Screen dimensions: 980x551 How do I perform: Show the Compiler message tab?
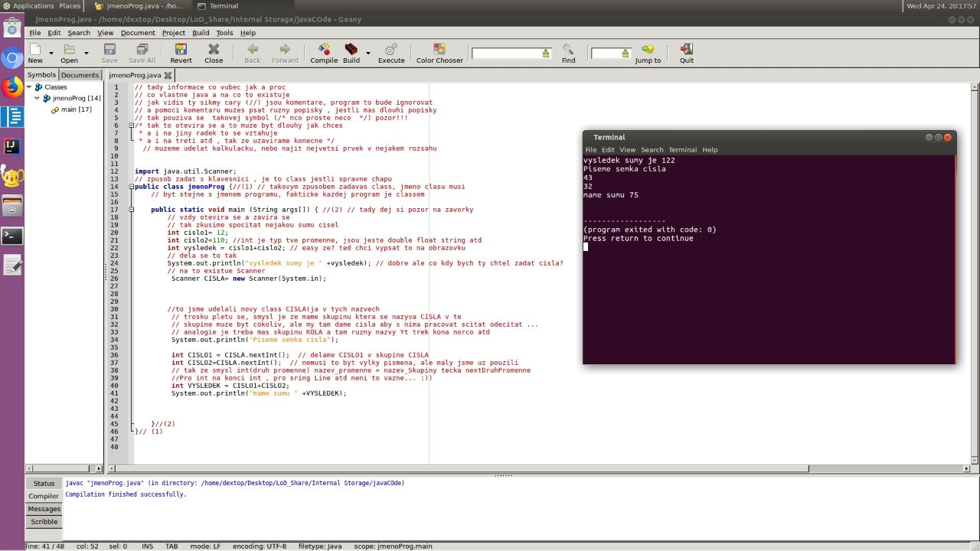(x=44, y=496)
